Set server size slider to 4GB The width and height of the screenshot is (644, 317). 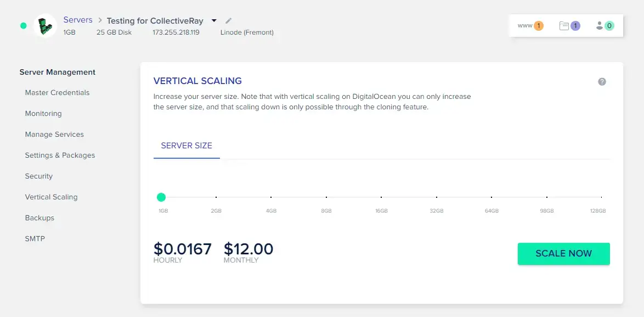pos(271,197)
